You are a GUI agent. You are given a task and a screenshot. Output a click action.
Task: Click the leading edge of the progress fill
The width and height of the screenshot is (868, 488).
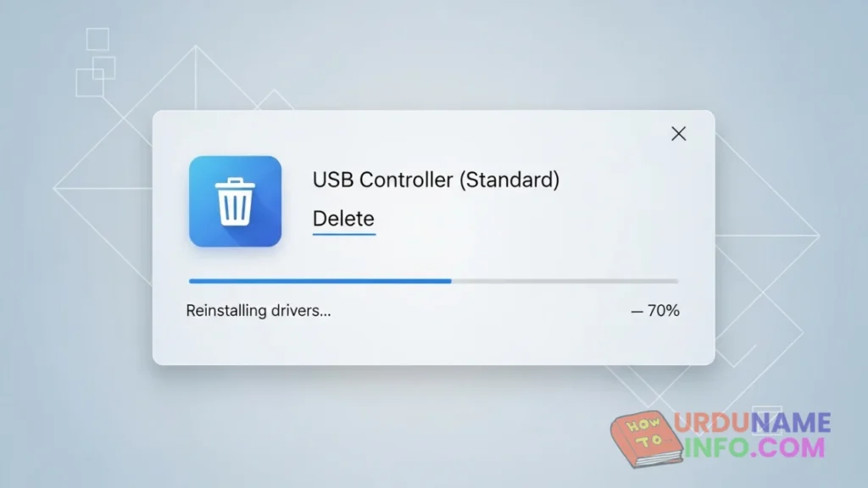[450, 281]
